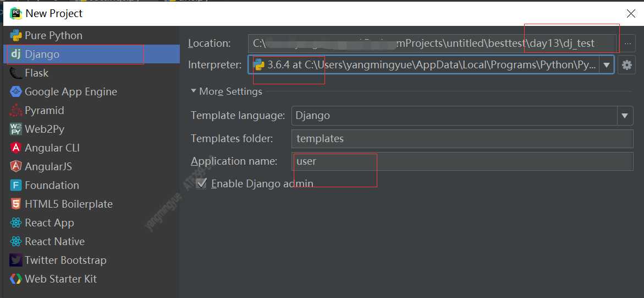Click the PyCharm icon in title bar
The image size is (644, 298).
click(15, 14)
